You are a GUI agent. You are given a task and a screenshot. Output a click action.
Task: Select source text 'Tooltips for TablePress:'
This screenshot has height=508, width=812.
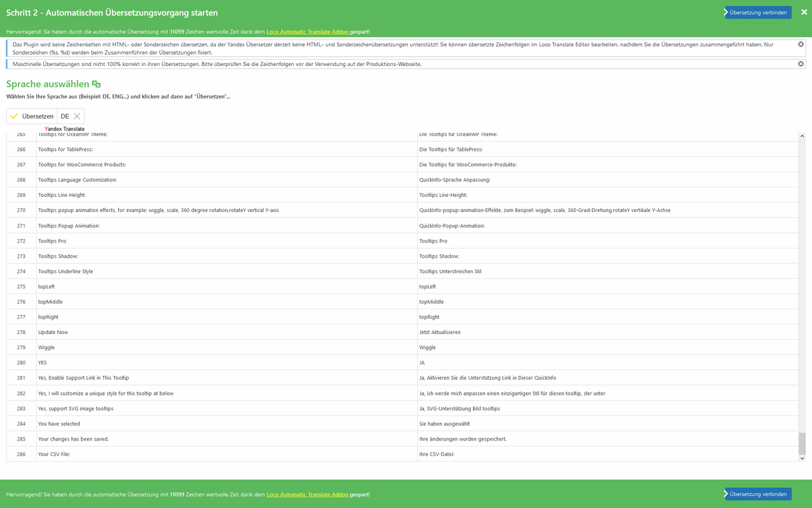coord(65,149)
